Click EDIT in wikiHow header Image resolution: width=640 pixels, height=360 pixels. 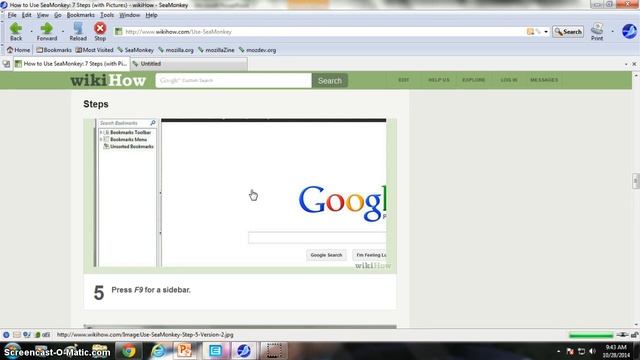(x=403, y=80)
